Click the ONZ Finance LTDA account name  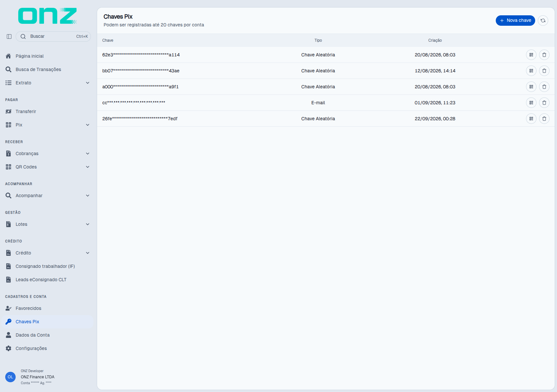tap(38, 377)
